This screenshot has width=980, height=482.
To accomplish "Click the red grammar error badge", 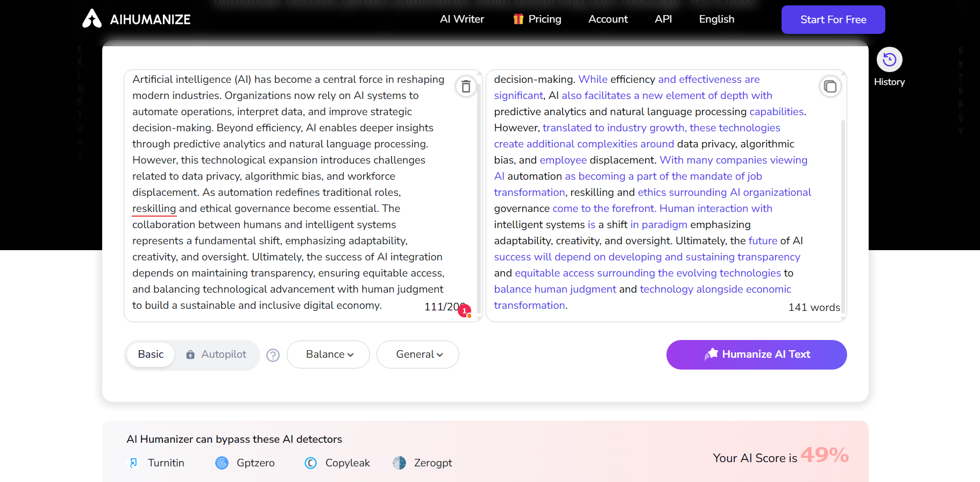I will (464, 310).
